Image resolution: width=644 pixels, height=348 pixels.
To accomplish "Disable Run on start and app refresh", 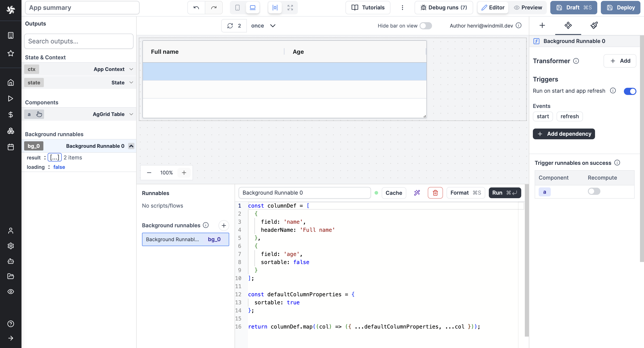I will (x=630, y=91).
